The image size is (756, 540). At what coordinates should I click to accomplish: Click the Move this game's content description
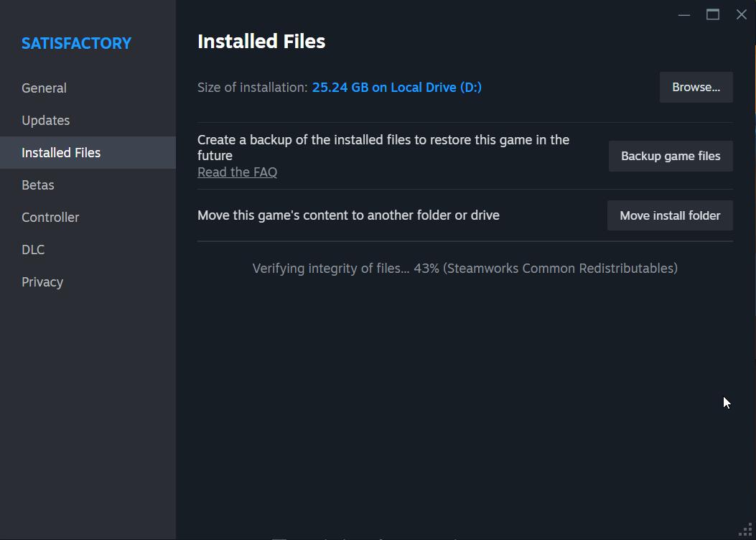348,215
